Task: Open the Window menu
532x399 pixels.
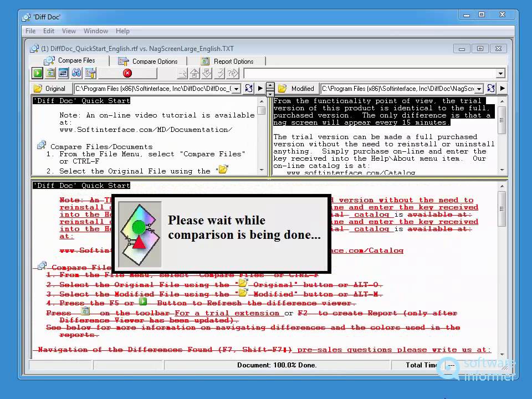Action: pyautogui.click(x=96, y=31)
